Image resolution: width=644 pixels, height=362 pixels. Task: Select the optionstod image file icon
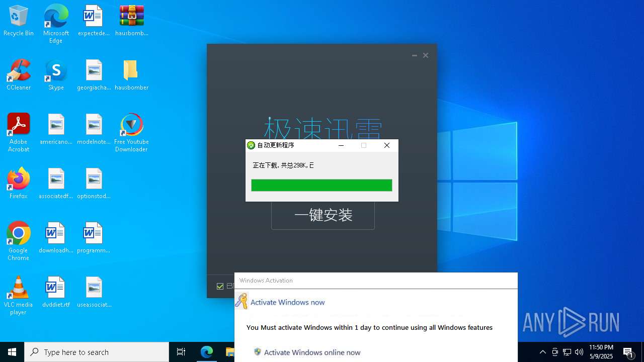(x=94, y=184)
